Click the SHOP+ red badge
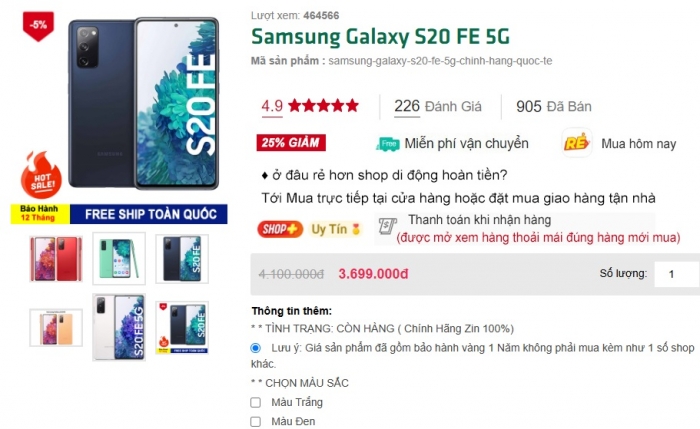The image size is (700, 429). click(280, 229)
